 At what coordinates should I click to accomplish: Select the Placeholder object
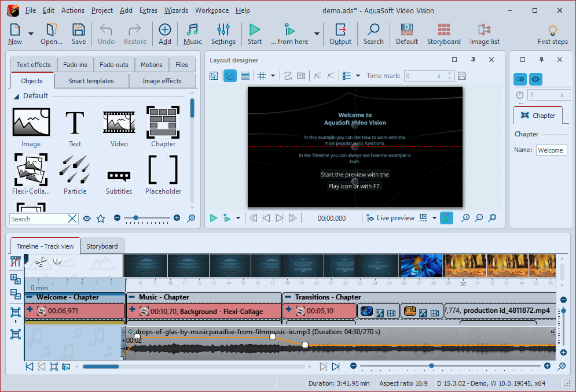163,174
